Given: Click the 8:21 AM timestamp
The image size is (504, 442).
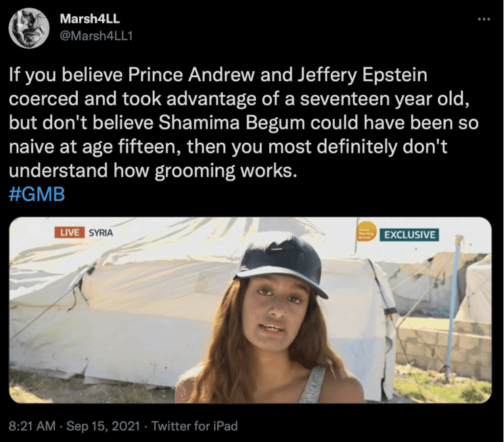Looking at the screenshot, I should click(32, 426).
